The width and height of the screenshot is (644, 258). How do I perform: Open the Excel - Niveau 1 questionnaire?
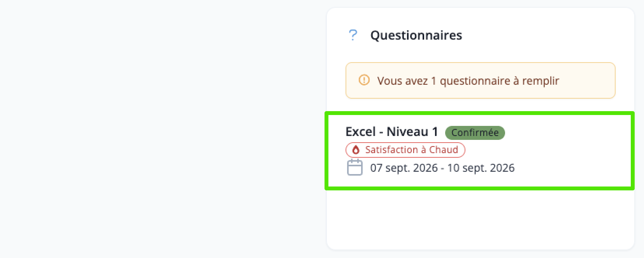(x=479, y=151)
